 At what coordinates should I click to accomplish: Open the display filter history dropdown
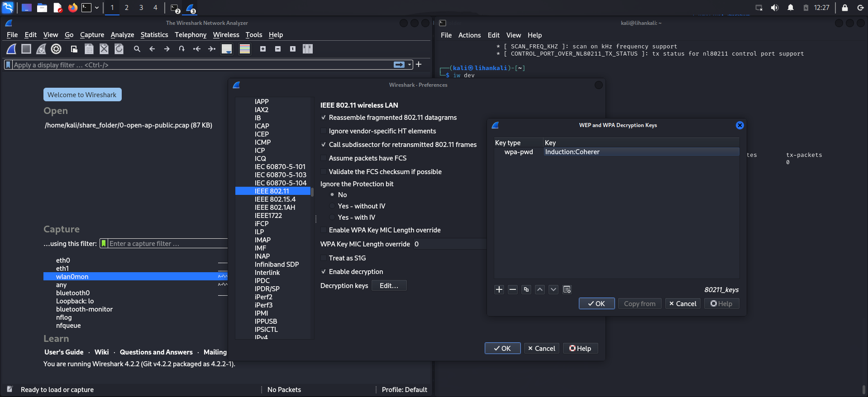click(410, 65)
